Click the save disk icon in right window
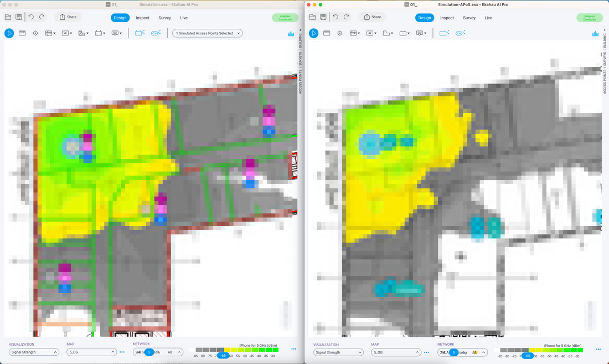609x364 pixels. (x=323, y=17)
